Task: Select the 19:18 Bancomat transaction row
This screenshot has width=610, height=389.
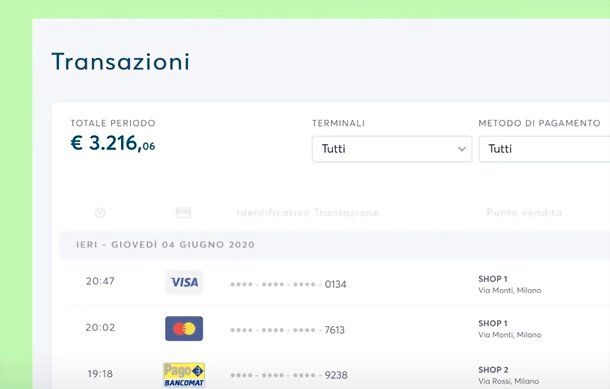Action: (335, 373)
